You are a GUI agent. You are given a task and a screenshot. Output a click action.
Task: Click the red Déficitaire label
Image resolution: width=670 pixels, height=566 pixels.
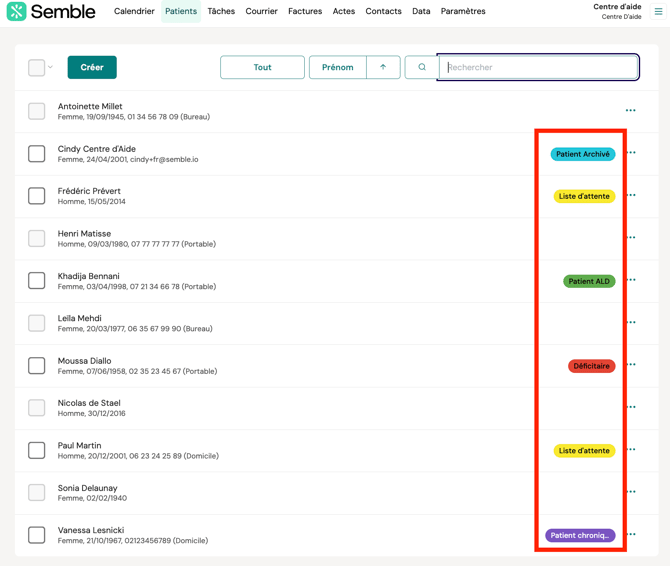pos(591,366)
